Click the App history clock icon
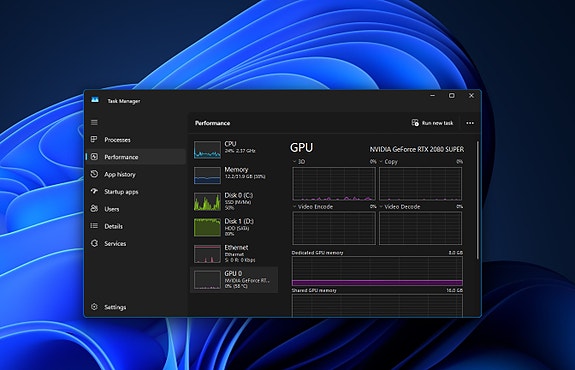The width and height of the screenshot is (575, 370). coord(94,174)
